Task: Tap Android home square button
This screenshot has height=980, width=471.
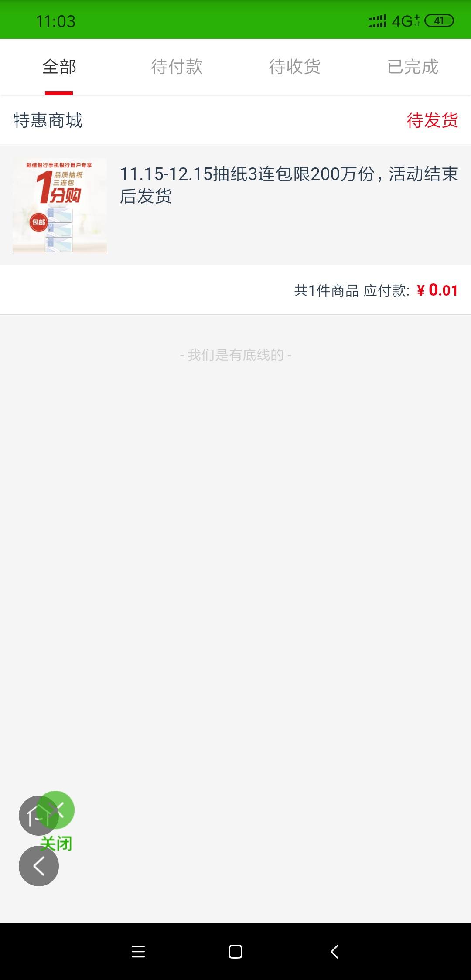Action: pos(235,951)
